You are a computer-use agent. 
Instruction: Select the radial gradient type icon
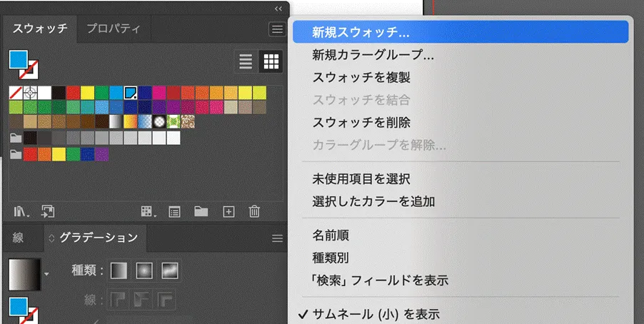[x=144, y=270]
